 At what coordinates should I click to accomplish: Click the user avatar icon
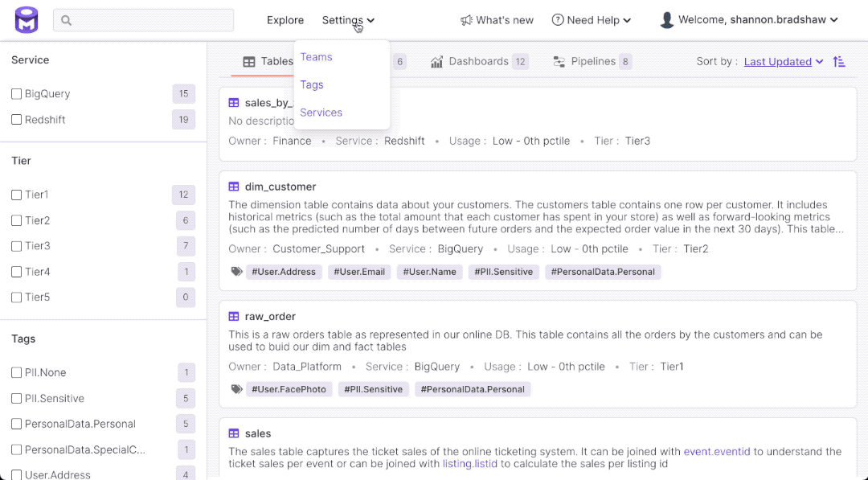(x=666, y=20)
